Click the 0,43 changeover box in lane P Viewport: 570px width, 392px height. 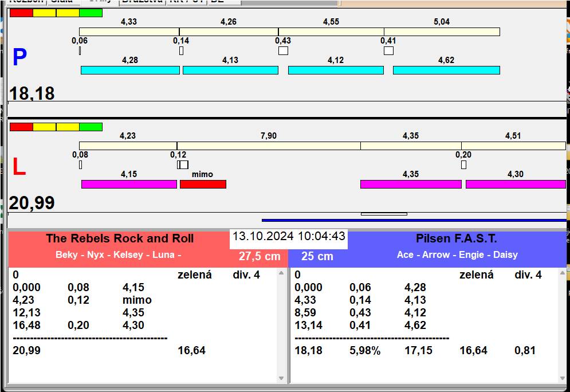click(x=283, y=50)
